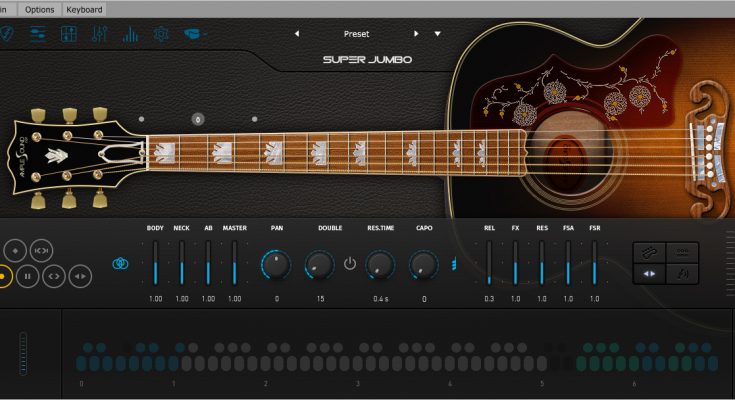Click the Preset name label
This screenshot has height=400, width=735.
coord(356,34)
